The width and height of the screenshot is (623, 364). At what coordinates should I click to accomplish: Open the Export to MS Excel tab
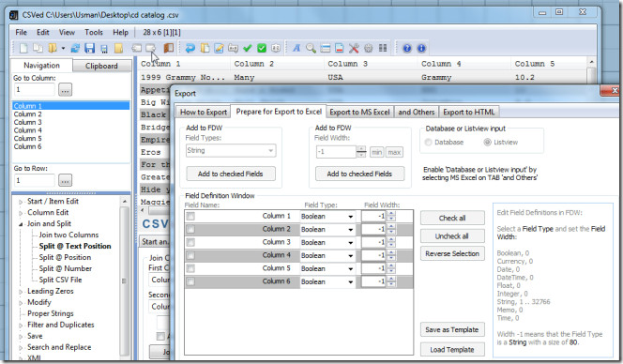pos(359,112)
